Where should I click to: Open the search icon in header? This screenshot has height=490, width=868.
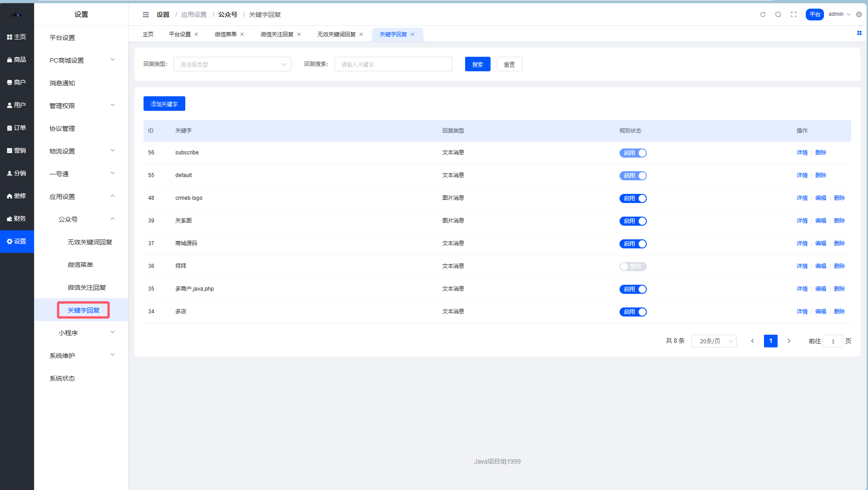point(778,15)
